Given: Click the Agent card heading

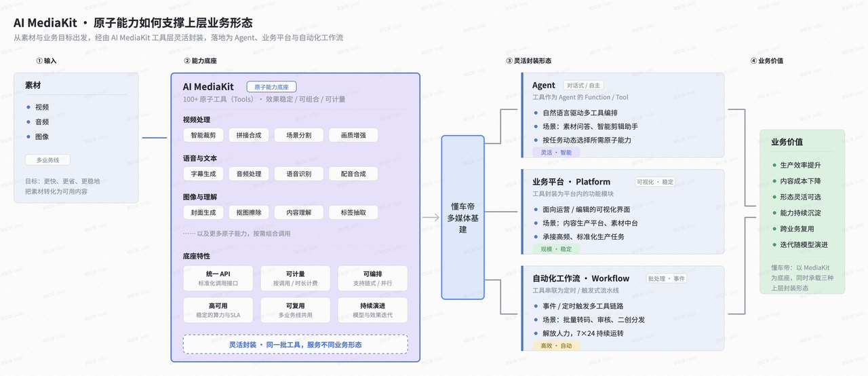Looking at the screenshot, I should coord(544,86).
